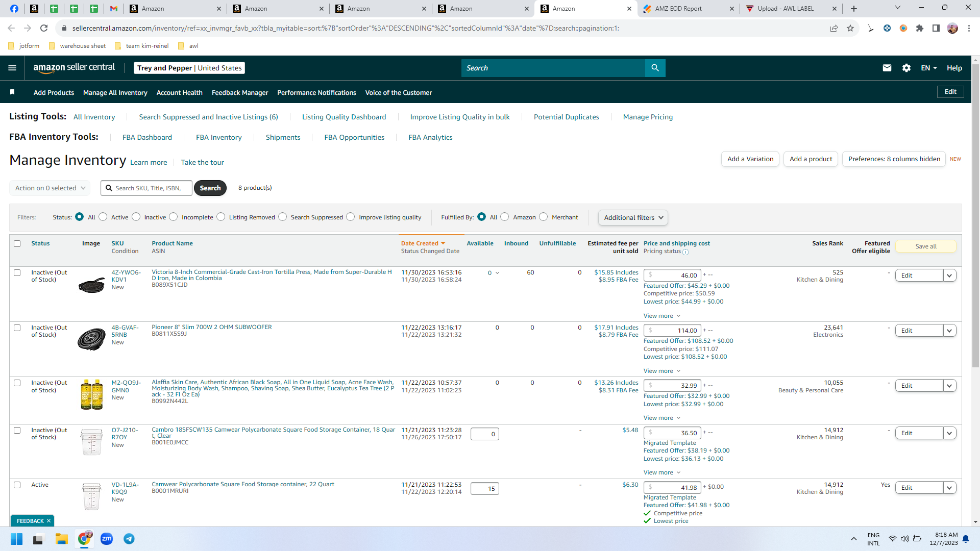
Task: Click the bookmark flag icon in favorites bar
Action: pyautogui.click(x=12, y=92)
